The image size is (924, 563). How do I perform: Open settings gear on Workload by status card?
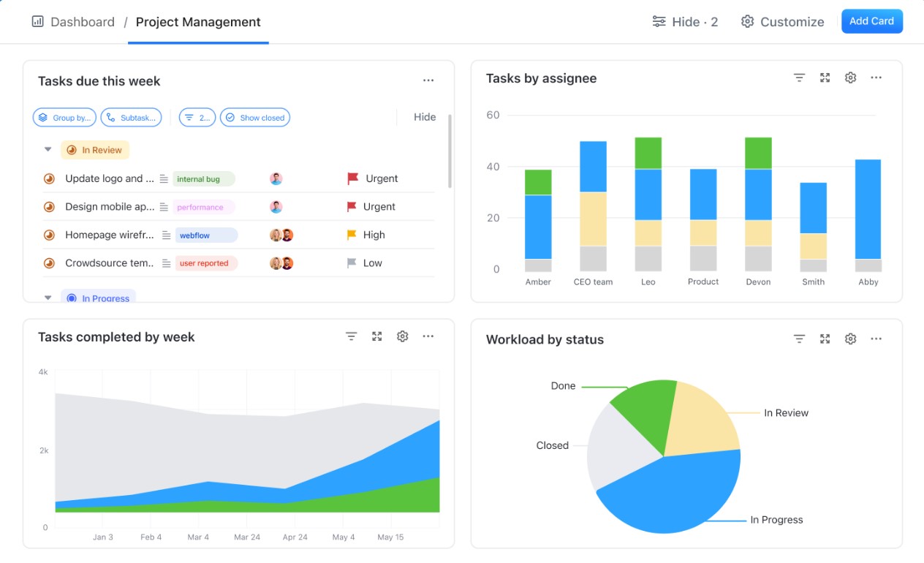[x=850, y=339]
